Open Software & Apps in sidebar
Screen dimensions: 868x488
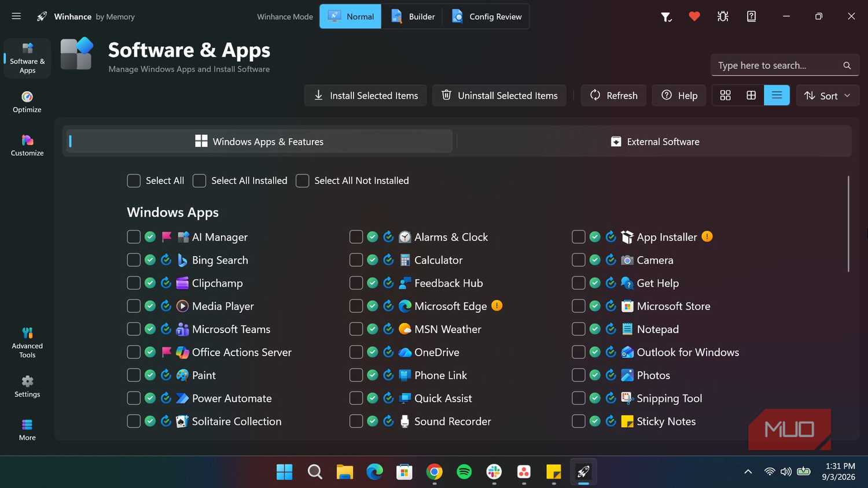point(27,58)
